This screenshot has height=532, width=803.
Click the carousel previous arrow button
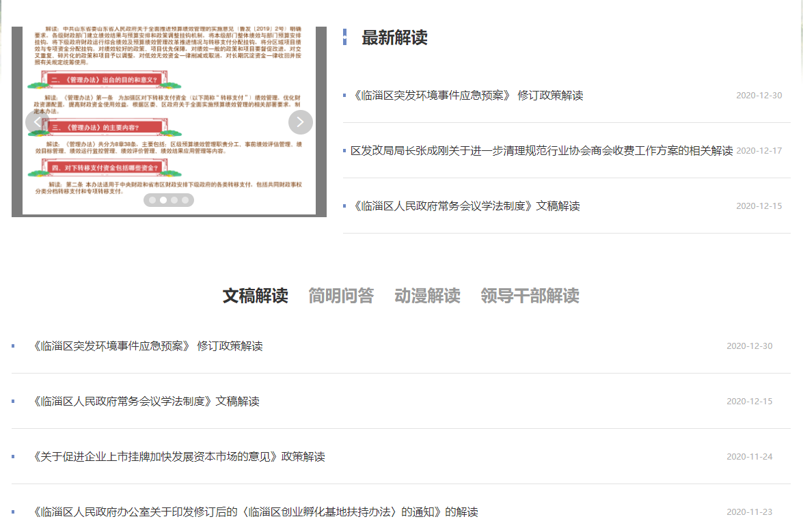click(x=37, y=122)
